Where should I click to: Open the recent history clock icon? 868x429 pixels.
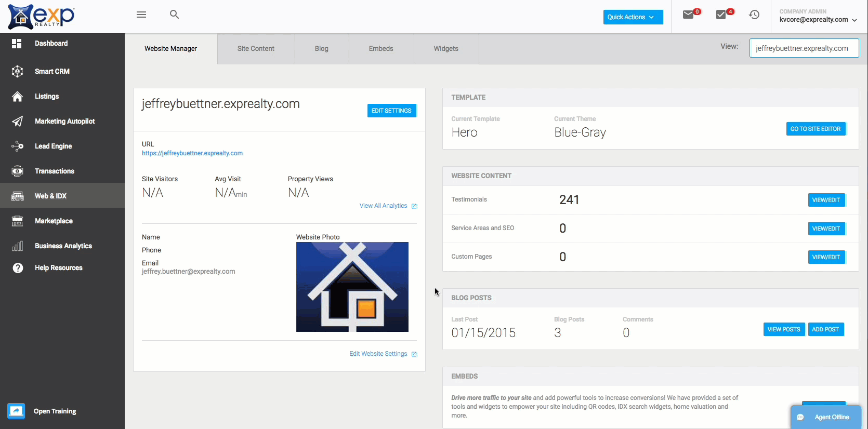(754, 15)
